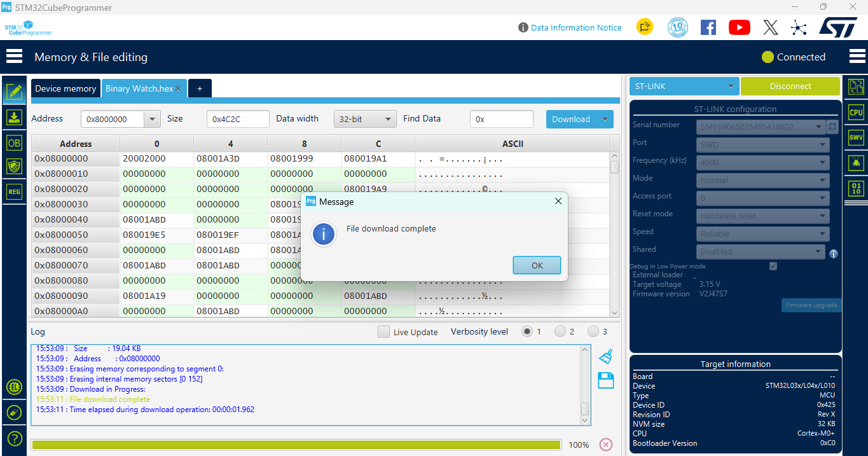Image resolution: width=868 pixels, height=456 pixels.
Task: Open the yellow feedback star icon
Action: tap(645, 27)
